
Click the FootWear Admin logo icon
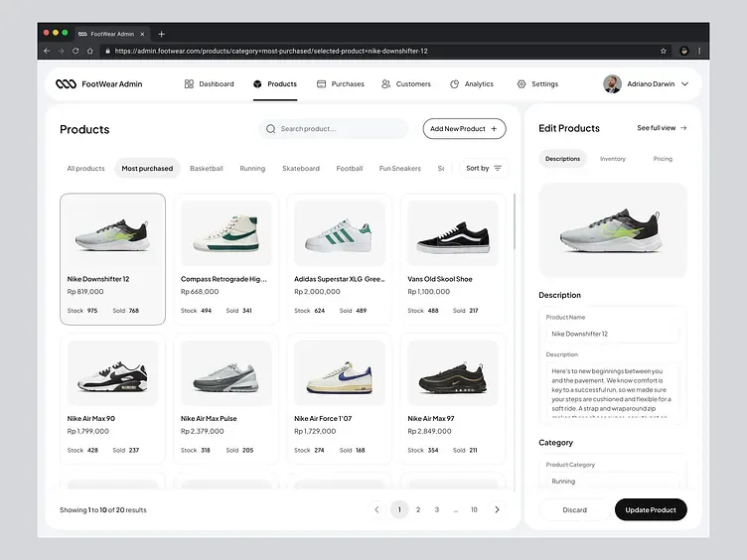[66, 83]
